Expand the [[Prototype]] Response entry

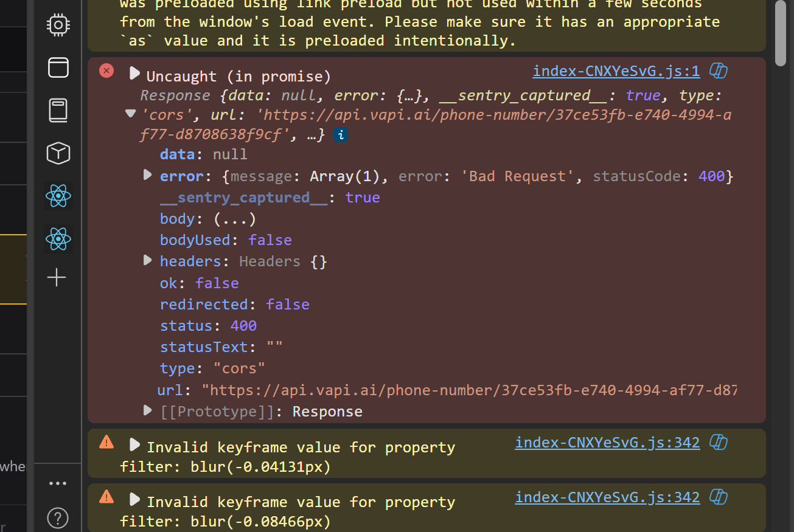pos(147,410)
